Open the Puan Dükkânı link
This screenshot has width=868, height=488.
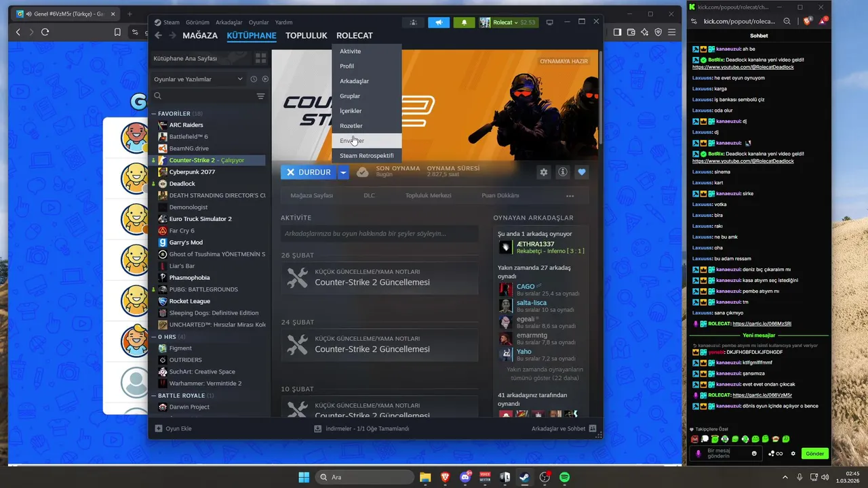500,196
